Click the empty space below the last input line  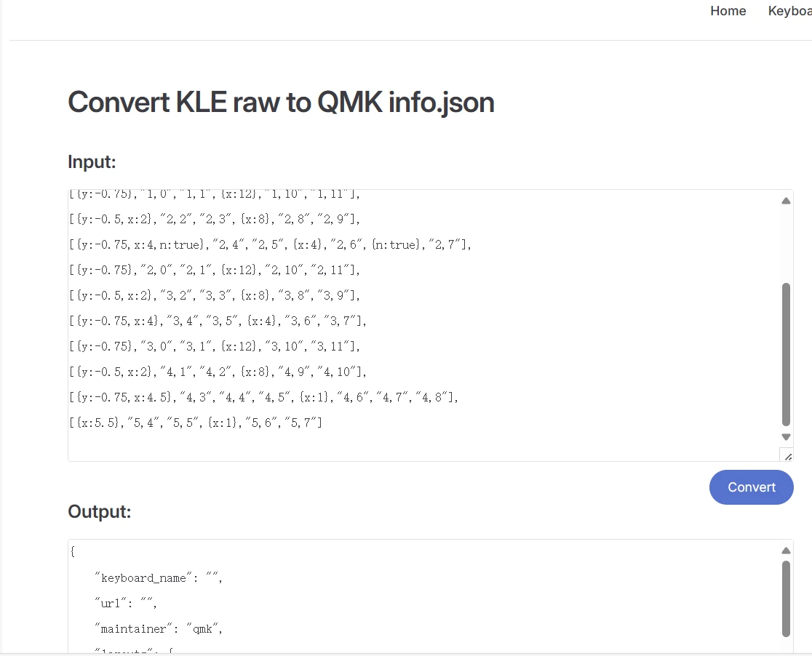(364, 445)
